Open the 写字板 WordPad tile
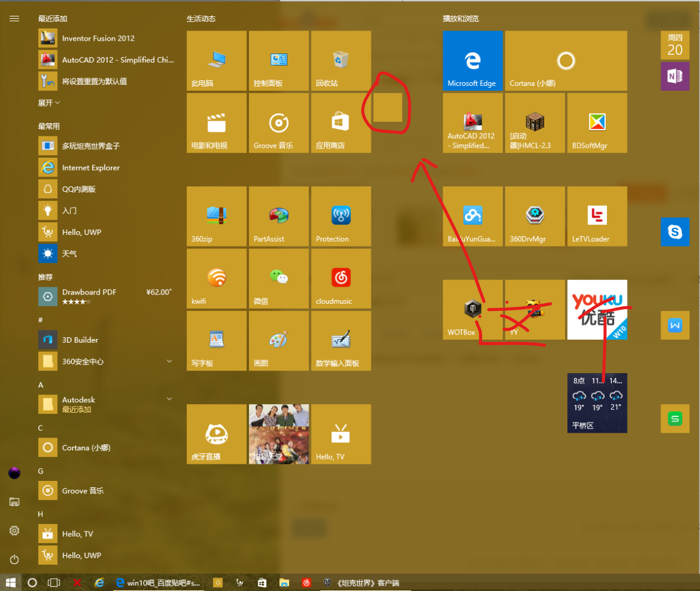 point(217,341)
